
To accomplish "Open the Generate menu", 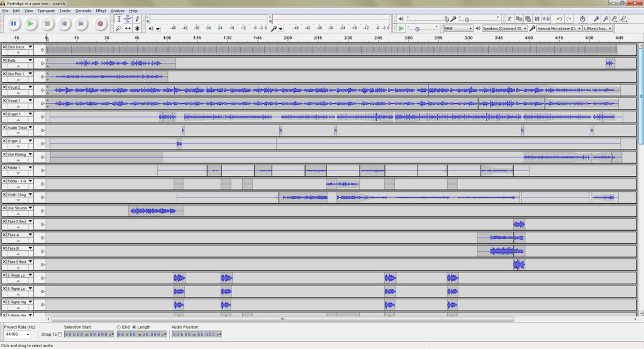I will coord(83,11).
